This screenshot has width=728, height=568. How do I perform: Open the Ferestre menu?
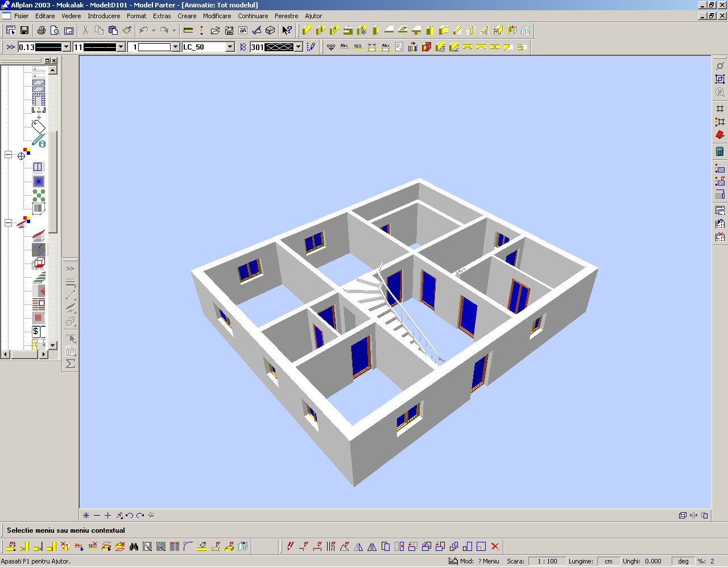[286, 16]
